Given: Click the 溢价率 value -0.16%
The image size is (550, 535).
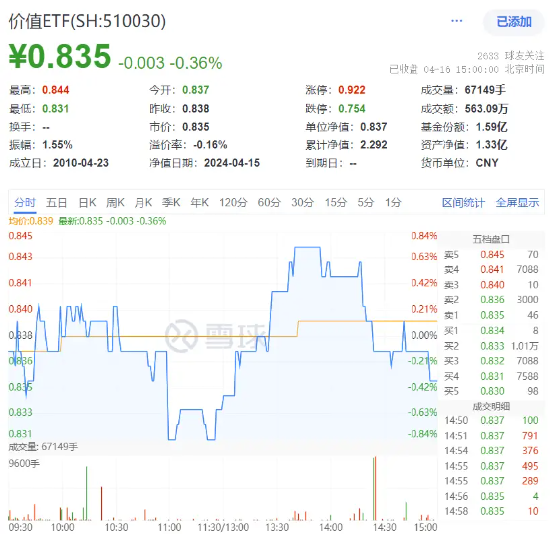Looking at the screenshot, I should coord(210,145).
